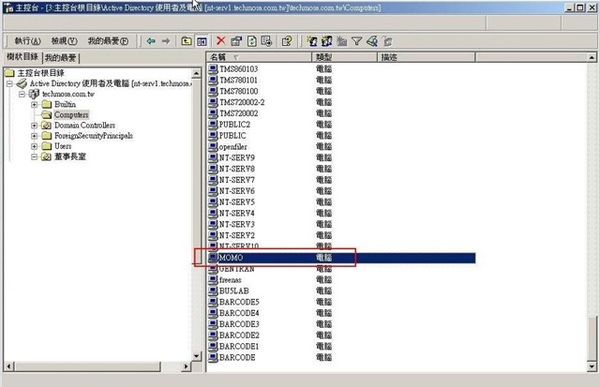
Task: Select the Builtin folder label
Action: [x=65, y=104]
